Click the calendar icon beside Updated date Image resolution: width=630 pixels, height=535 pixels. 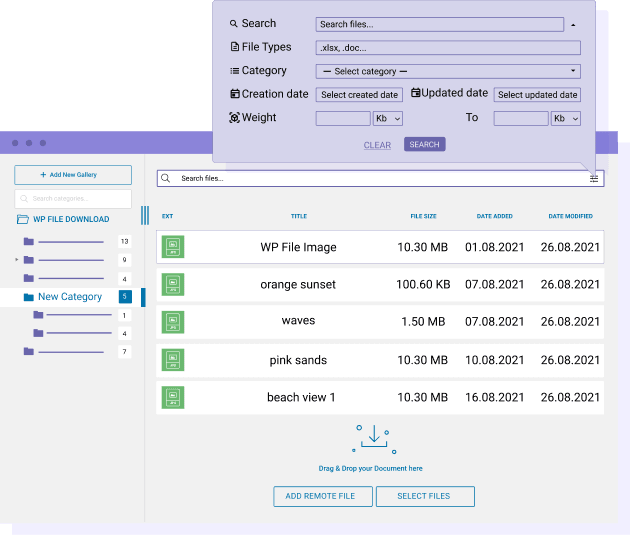[x=415, y=93]
